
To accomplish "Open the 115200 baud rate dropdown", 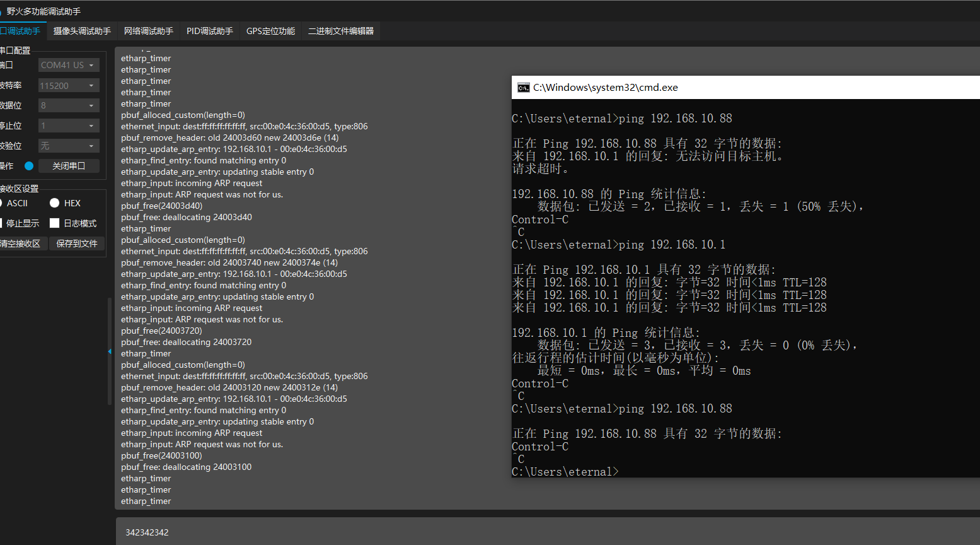I will pyautogui.click(x=68, y=85).
